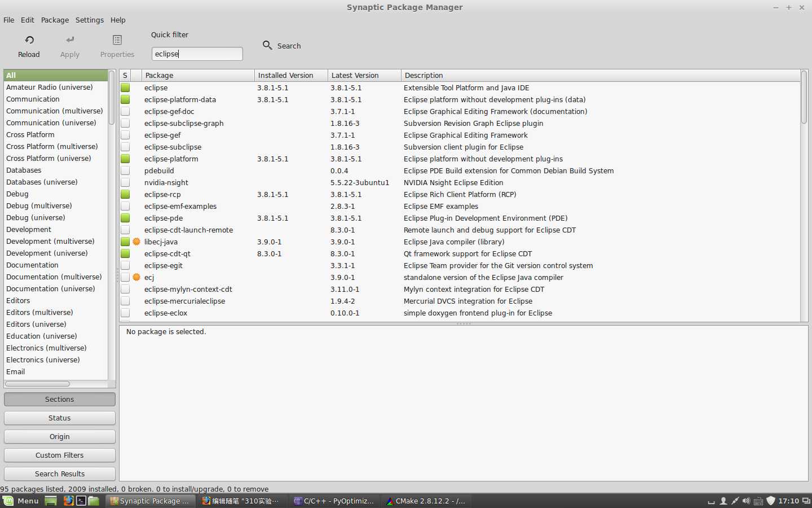Click the Custom Filters button

(x=60, y=455)
